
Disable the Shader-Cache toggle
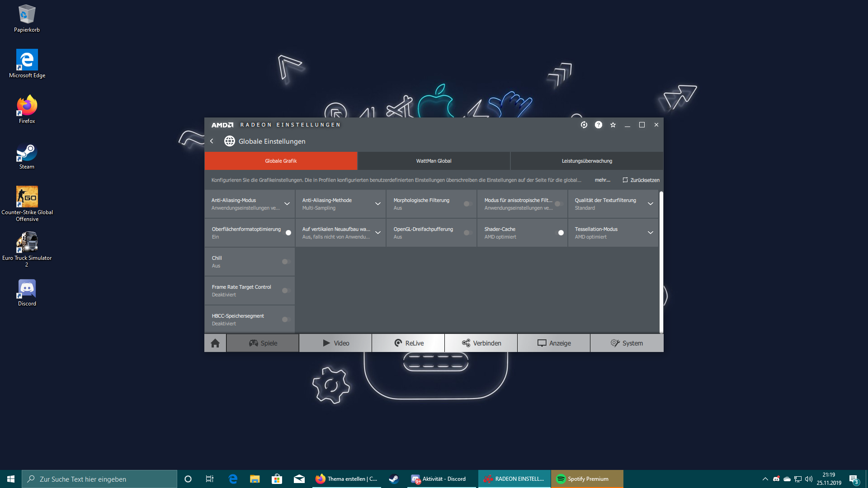[559, 233]
